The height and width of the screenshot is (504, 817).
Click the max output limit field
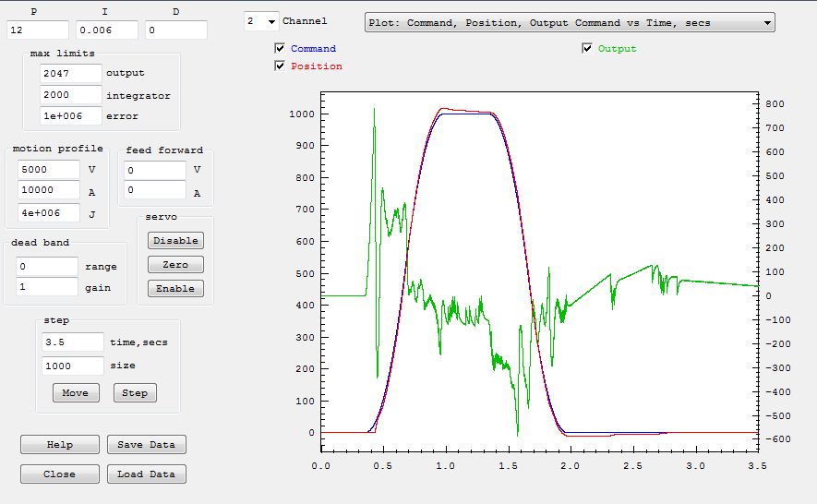tap(71, 73)
